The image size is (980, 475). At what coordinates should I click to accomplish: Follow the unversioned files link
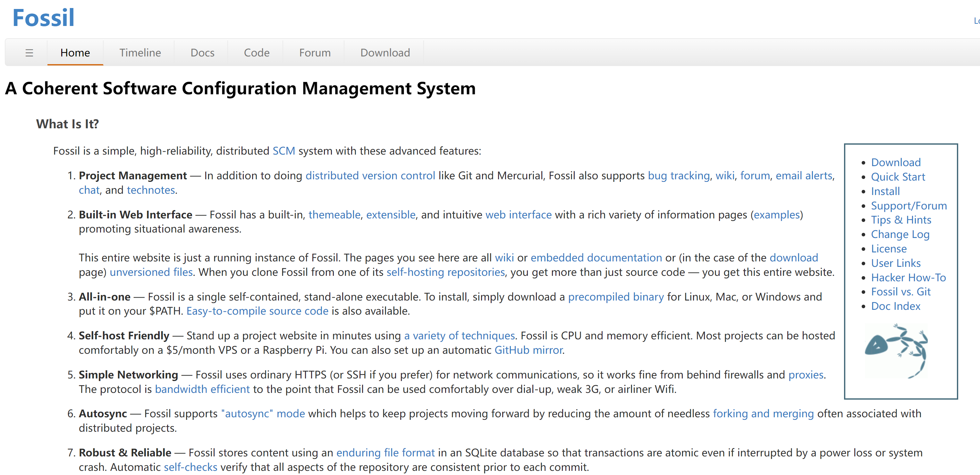151,272
